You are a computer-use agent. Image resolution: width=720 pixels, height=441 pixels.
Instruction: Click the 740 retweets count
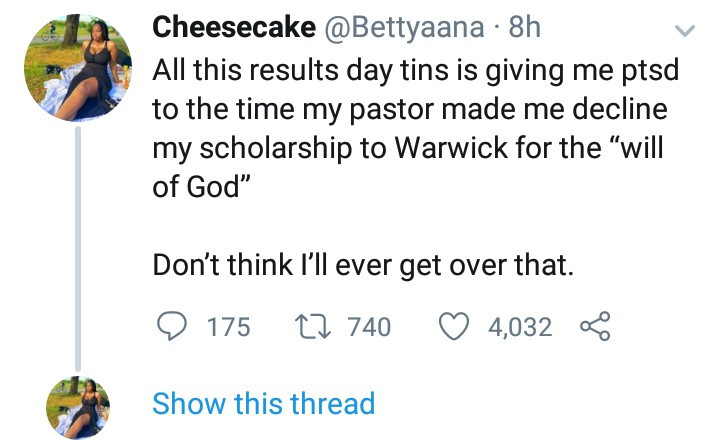[x=368, y=326]
